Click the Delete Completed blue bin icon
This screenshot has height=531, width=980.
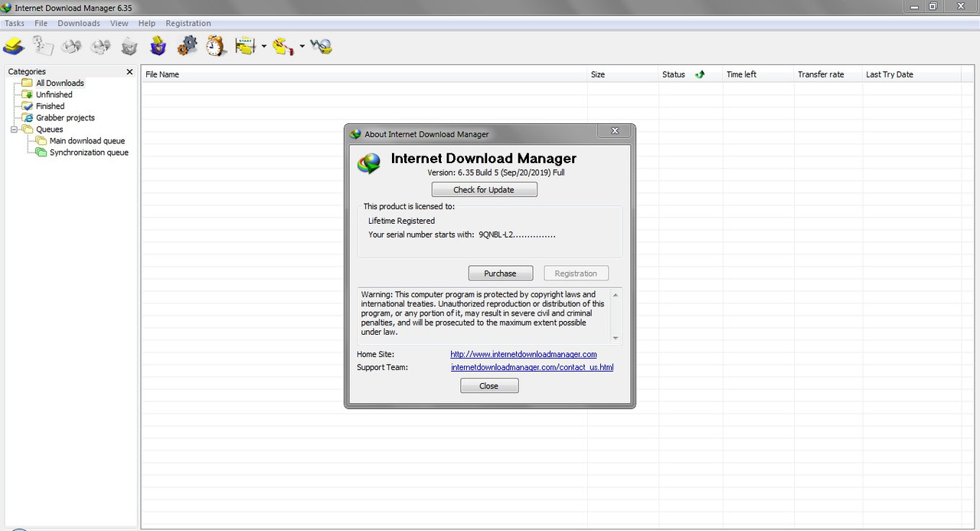click(x=158, y=47)
